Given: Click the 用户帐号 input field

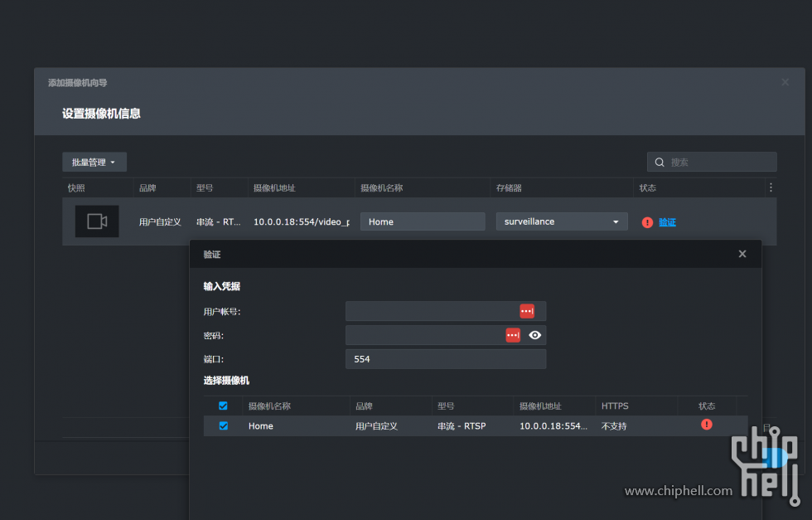Looking at the screenshot, I should 446,311.
